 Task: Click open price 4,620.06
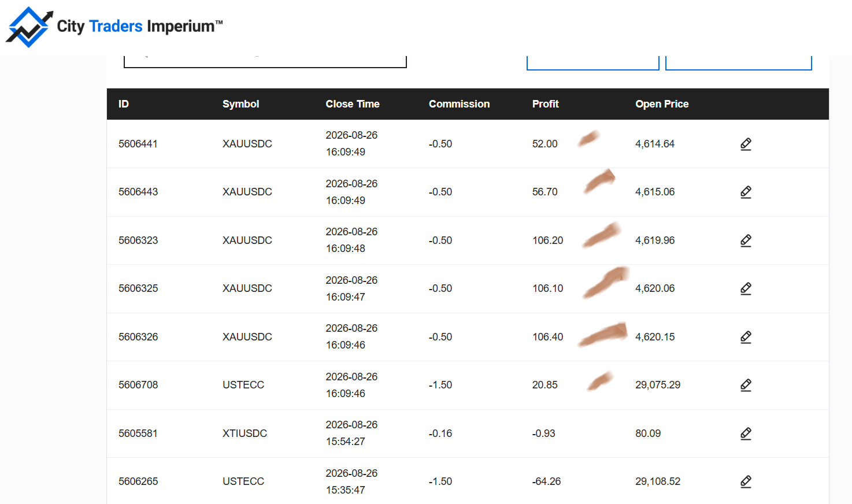[x=655, y=288]
